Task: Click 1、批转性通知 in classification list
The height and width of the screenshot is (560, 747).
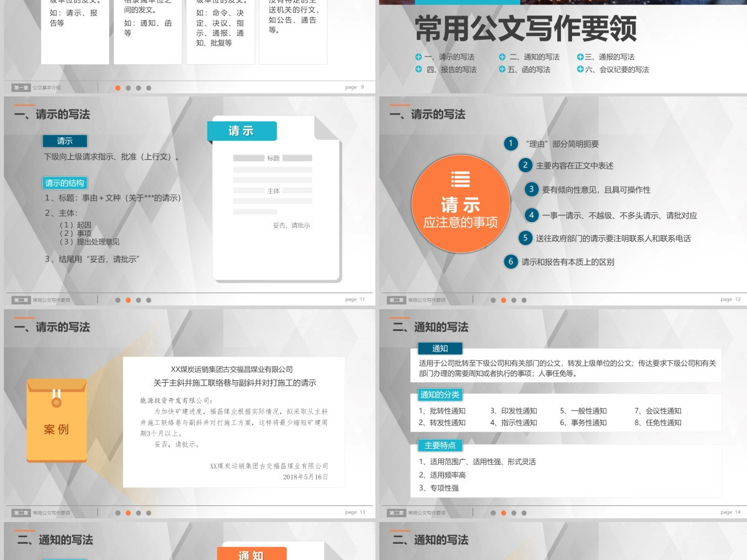Action: pos(442,411)
